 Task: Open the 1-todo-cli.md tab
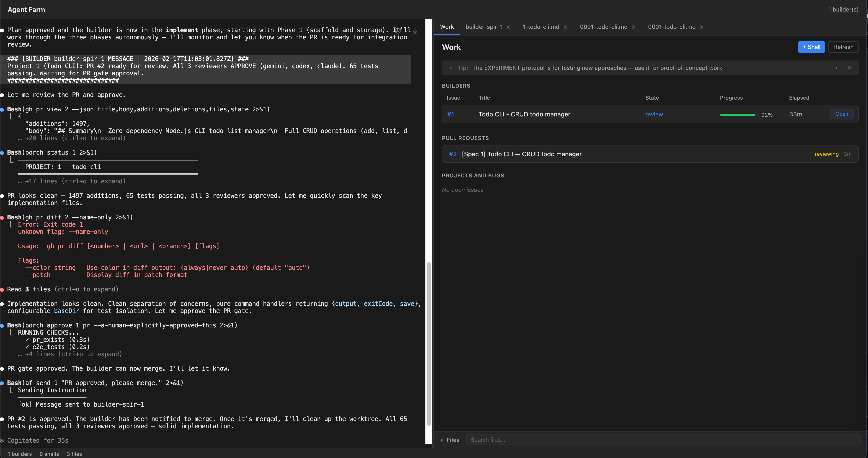coord(540,27)
